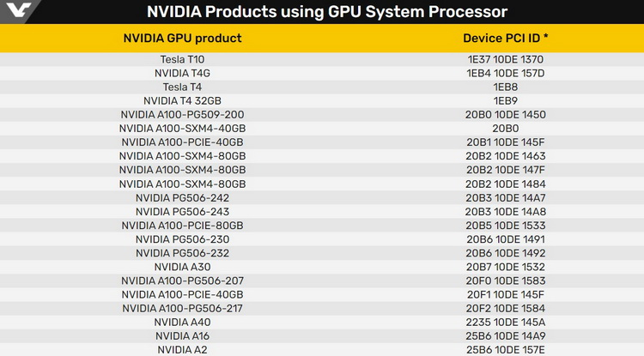This screenshot has width=644, height=356.
Task: Click the NVIDIA PG506-243 entry
Action: pos(183,211)
